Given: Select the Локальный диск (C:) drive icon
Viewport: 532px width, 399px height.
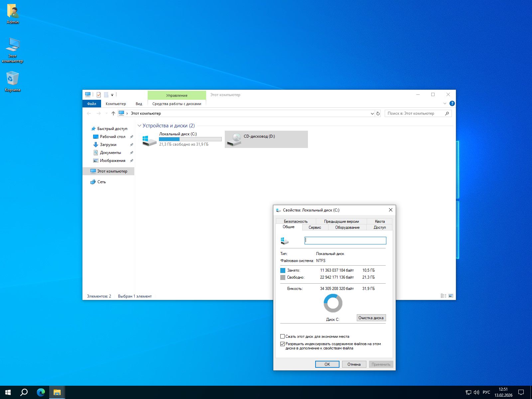Looking at the screenshot, I should point(149,140).
